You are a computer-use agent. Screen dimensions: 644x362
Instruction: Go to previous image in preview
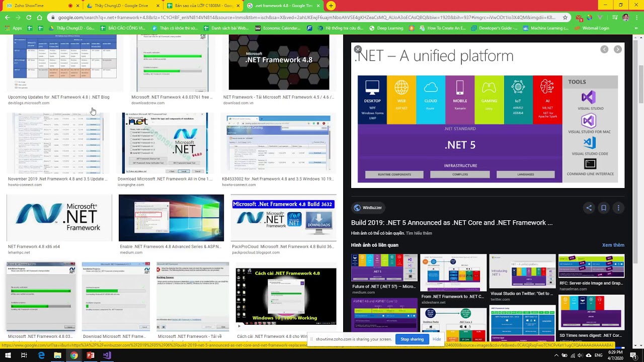tap(604, 49)
